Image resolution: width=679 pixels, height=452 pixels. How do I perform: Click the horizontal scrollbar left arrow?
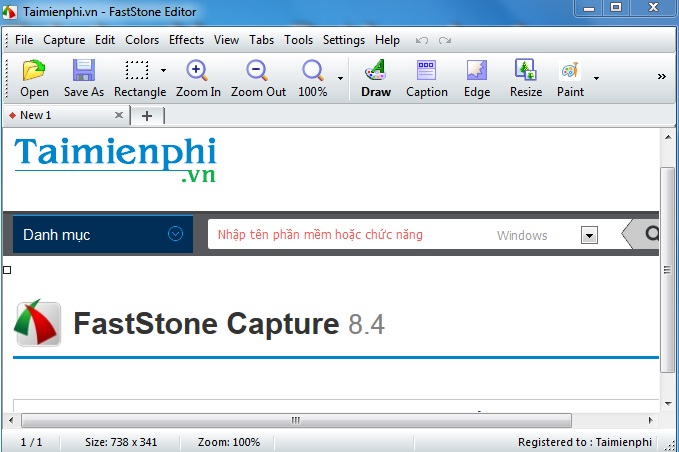11,420
